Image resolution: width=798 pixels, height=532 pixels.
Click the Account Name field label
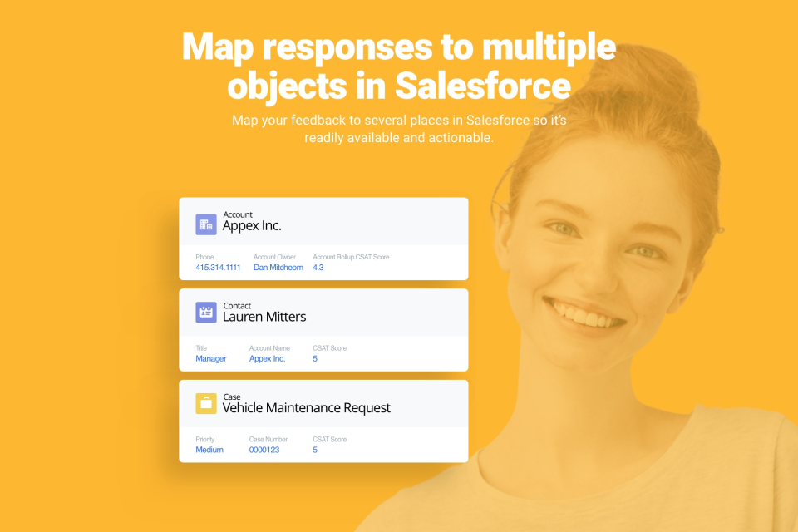pos(269,347)
